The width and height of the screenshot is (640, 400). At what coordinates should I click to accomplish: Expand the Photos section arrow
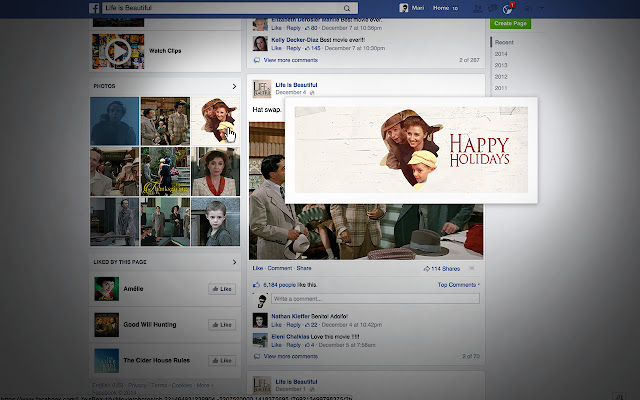[234, 86]
